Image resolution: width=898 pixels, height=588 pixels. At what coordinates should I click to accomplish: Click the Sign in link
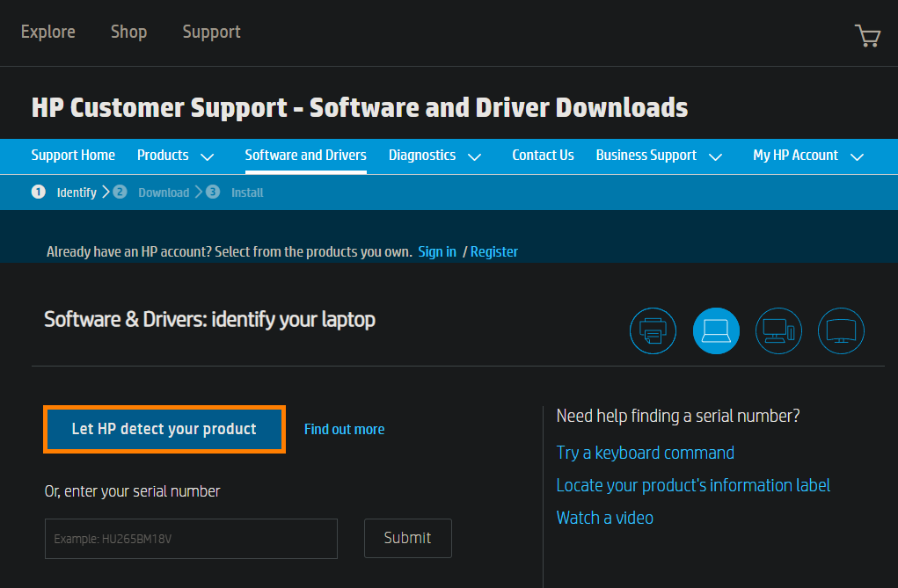(x=437, y=252)
